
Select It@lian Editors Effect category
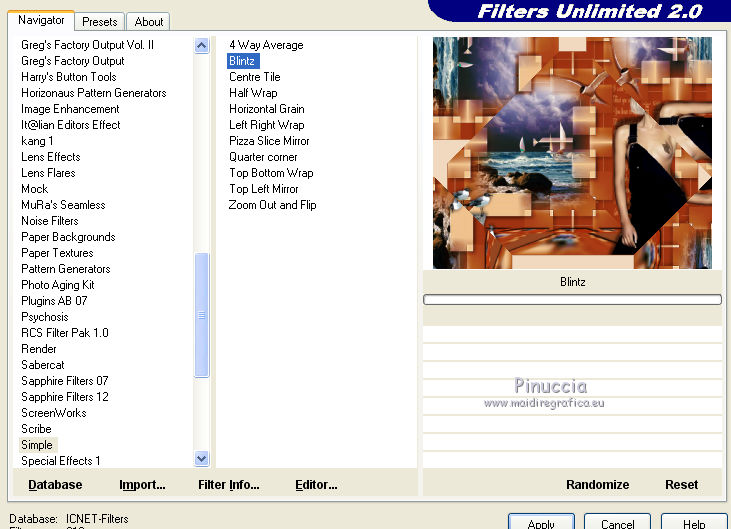[70, 125]
